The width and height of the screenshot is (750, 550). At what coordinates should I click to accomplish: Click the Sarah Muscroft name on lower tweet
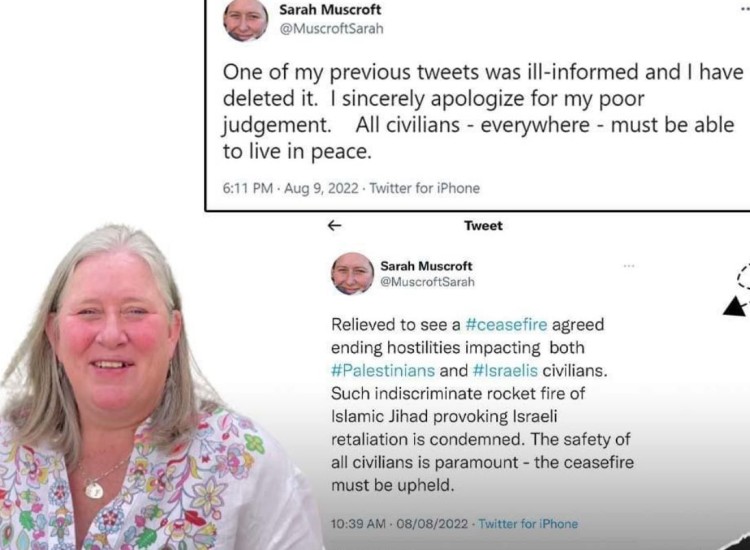(x=426, y=266)
